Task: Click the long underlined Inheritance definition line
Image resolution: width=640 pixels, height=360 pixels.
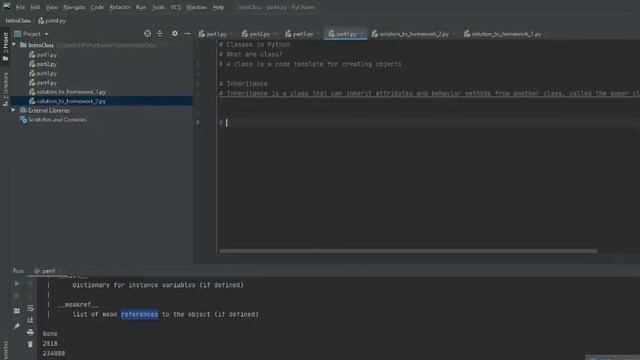Action: (429, 93)
